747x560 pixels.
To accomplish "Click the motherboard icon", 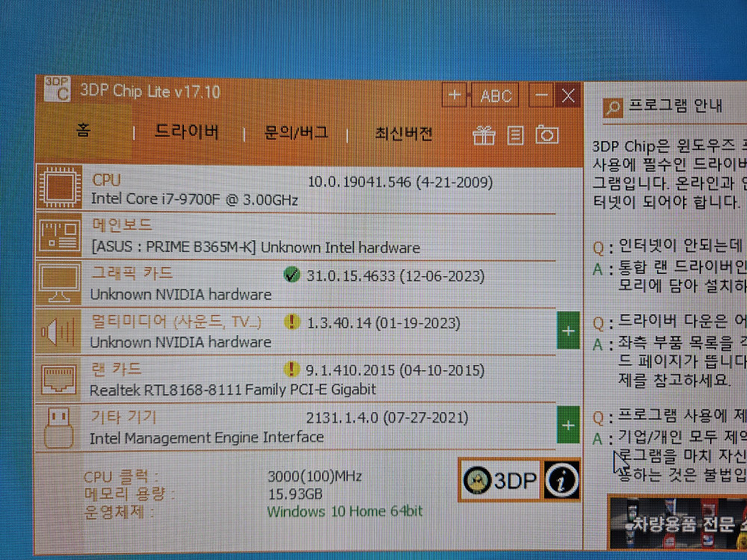I will (x=59, y=234).
